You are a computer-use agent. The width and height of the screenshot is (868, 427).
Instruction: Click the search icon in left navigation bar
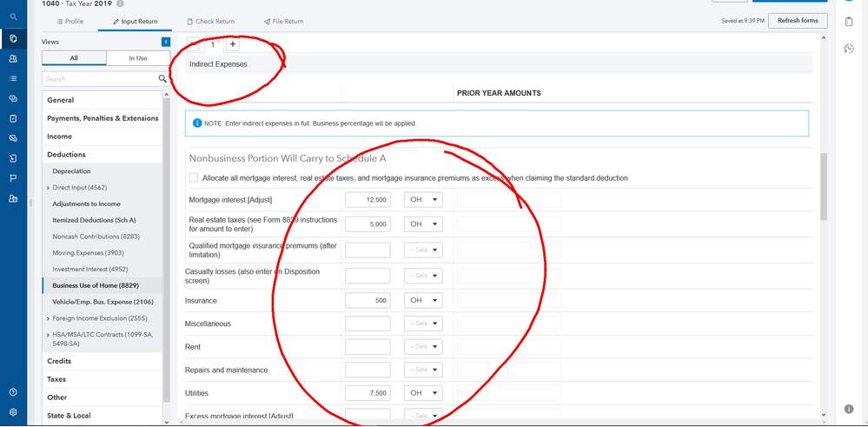pyautogui.click(x=13, y=17)
